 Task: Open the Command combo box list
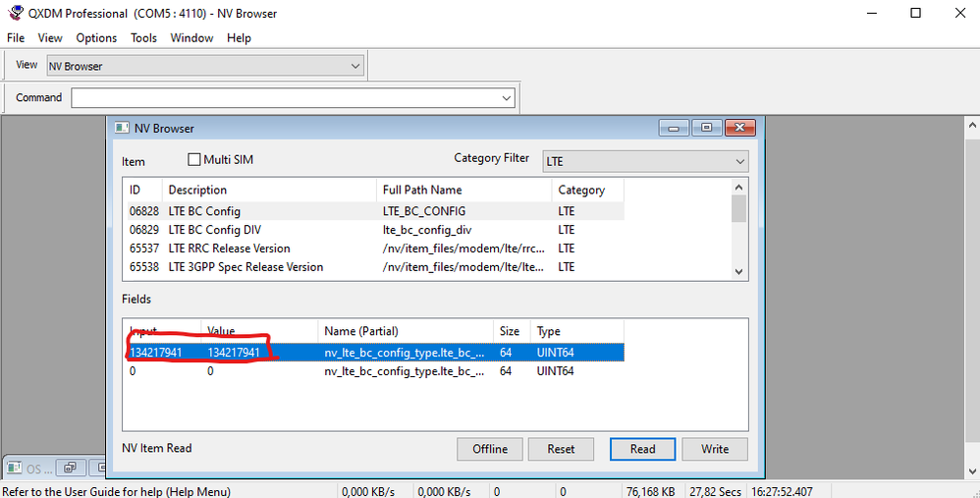[x=507, y=97]
